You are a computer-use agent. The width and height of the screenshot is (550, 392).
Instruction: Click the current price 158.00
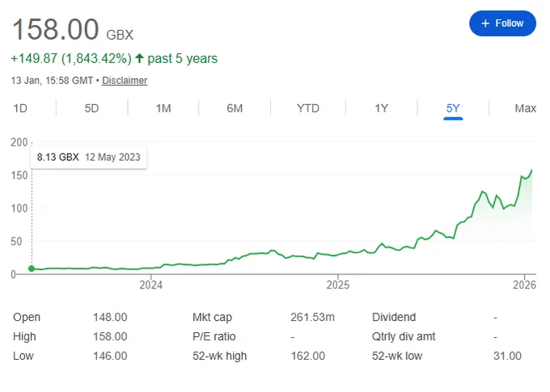[56, 29]
